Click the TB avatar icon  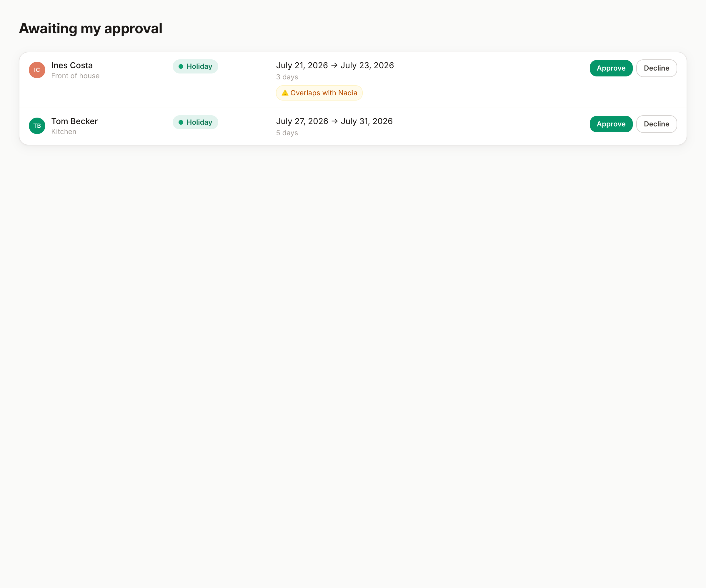(37, 126)
